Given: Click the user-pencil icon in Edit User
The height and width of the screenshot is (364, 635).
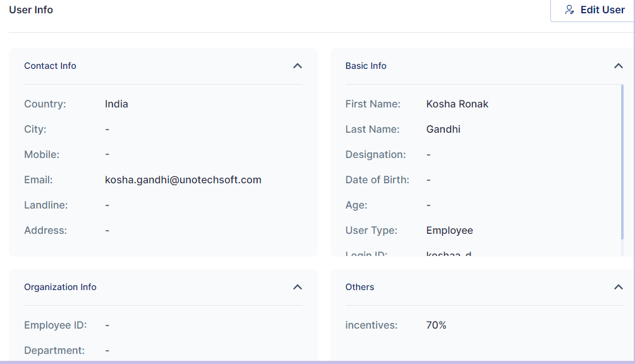Looking at the screenshot, I should click(569, 10).
